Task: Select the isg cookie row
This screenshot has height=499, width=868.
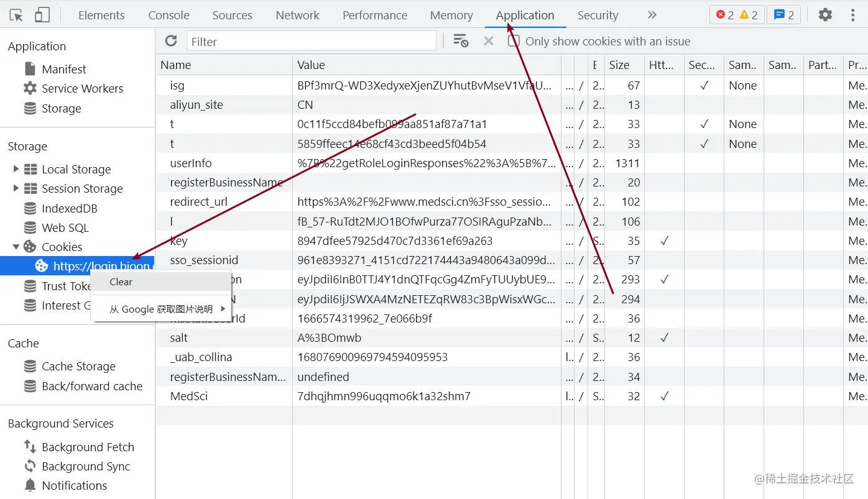Action: [x=512, y=85]
